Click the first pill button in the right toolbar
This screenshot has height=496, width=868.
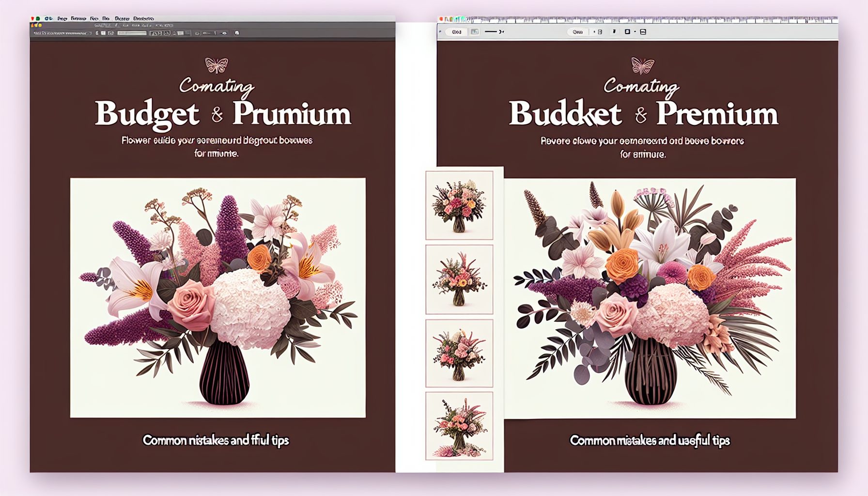tap(456, 32)
